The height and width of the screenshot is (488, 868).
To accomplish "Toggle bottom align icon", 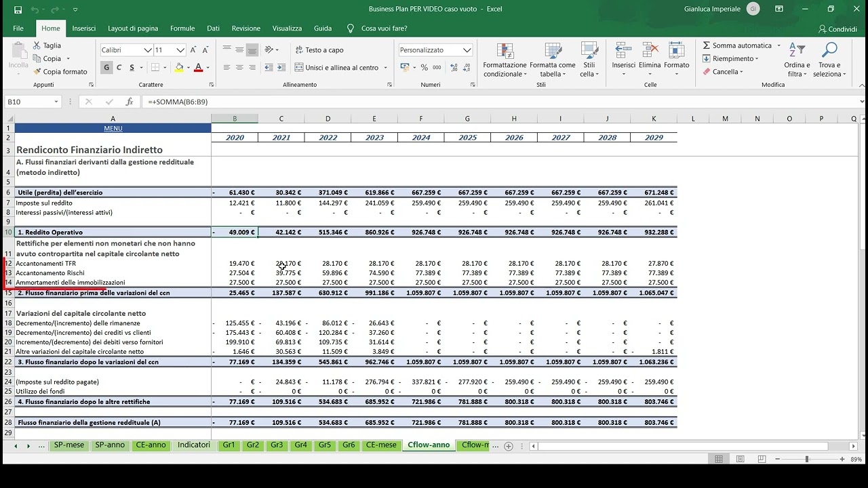I will click(252, 50).
